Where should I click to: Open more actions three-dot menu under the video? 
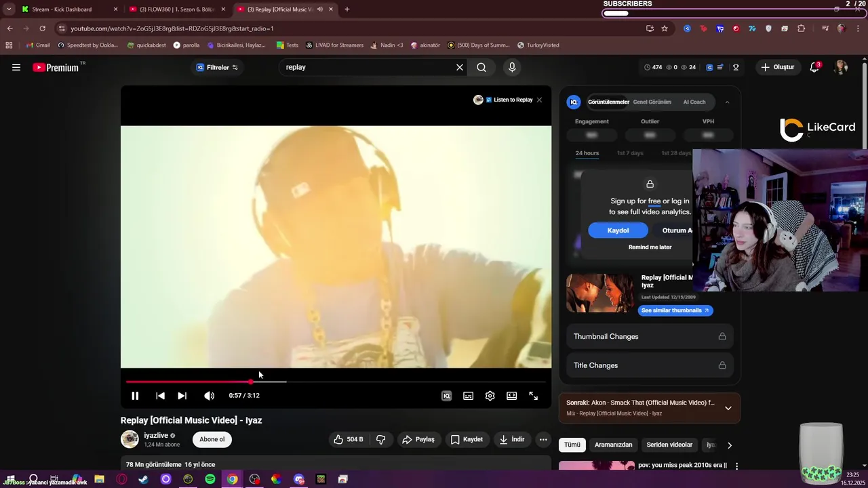point(543,439)
